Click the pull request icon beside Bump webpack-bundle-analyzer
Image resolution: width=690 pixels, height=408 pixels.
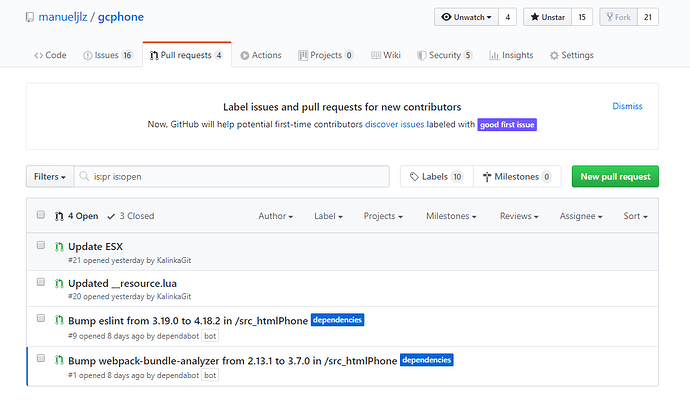[59, 360]
